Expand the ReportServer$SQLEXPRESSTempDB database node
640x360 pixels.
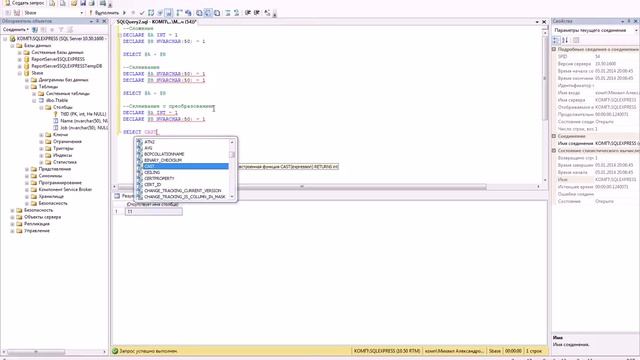click(x=19, y=66)
